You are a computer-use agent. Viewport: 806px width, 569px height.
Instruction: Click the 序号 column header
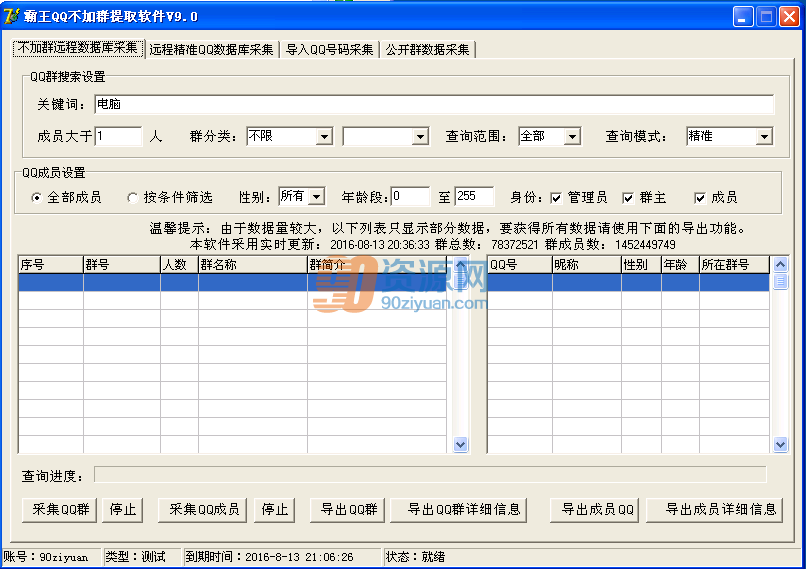pyautogui.click(x=50, y=265)
